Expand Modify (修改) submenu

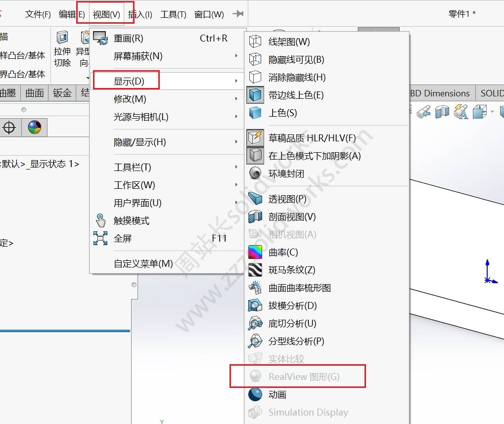coord(167,99)
